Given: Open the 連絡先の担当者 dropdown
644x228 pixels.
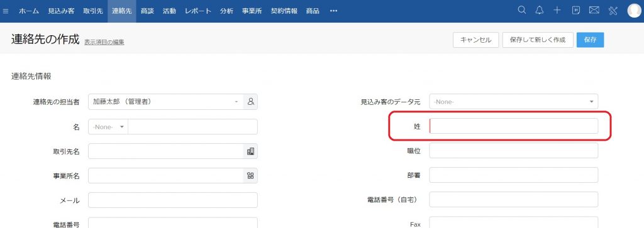Looking at the screenshot, I should 166,102.
